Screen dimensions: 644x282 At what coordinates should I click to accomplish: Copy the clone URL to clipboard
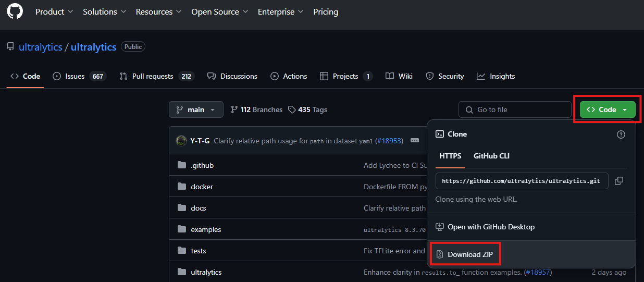(618, 181)
